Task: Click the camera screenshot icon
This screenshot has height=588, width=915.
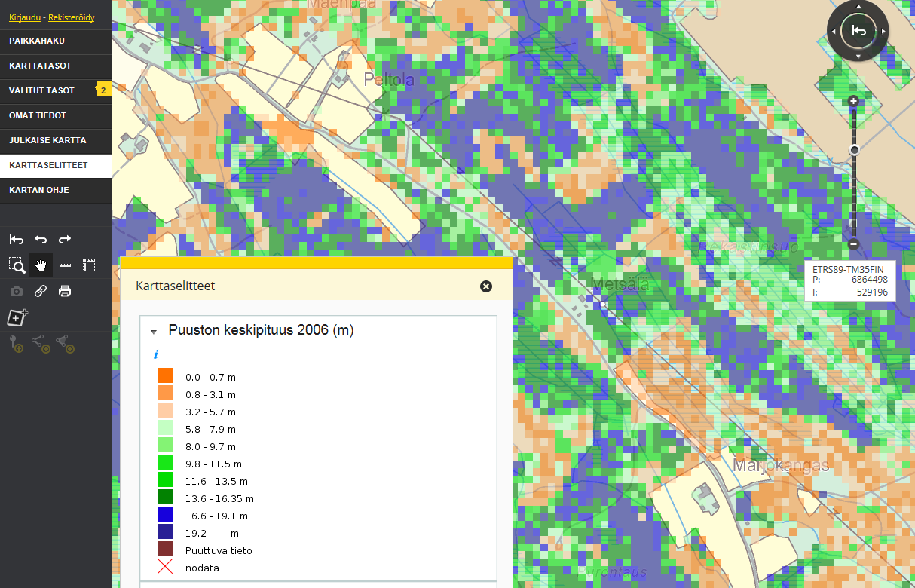Action: (17, 291)
